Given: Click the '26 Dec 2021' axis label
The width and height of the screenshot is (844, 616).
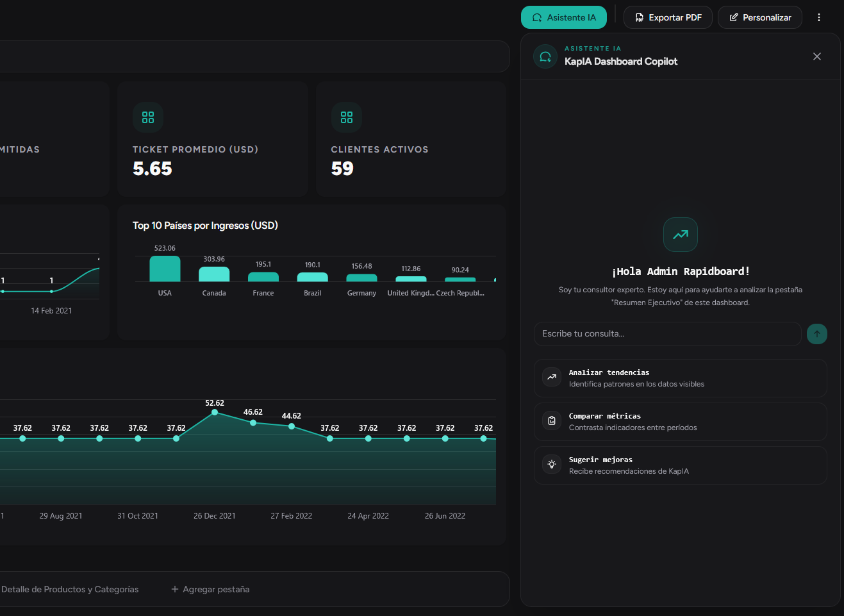Looking at the screenshot, I should [x=215, y=516].
